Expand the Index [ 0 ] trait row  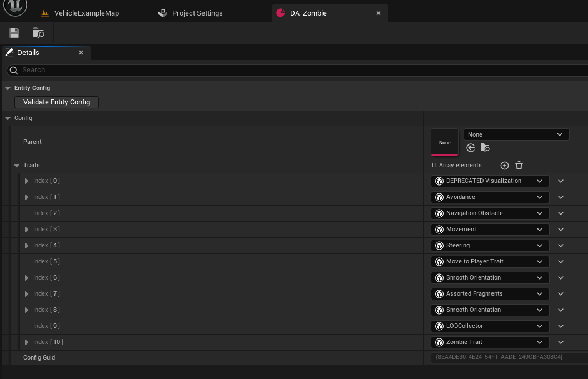coord(27,181)
